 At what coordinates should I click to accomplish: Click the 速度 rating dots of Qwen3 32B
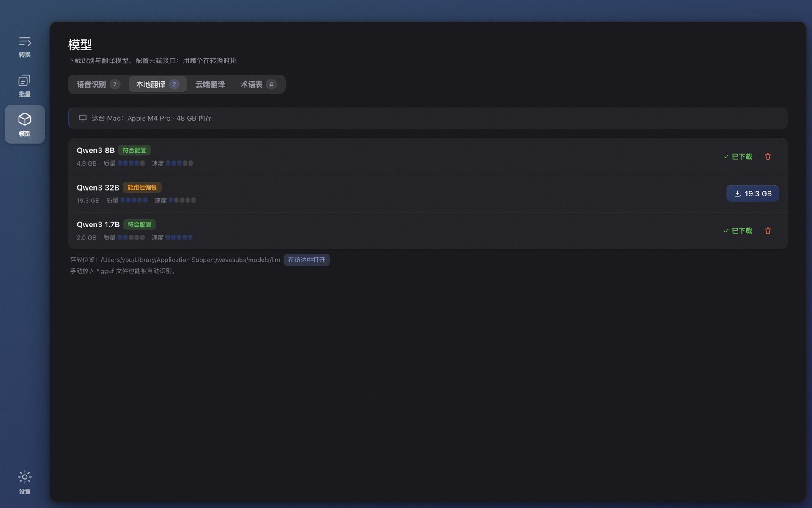point(182,200)
